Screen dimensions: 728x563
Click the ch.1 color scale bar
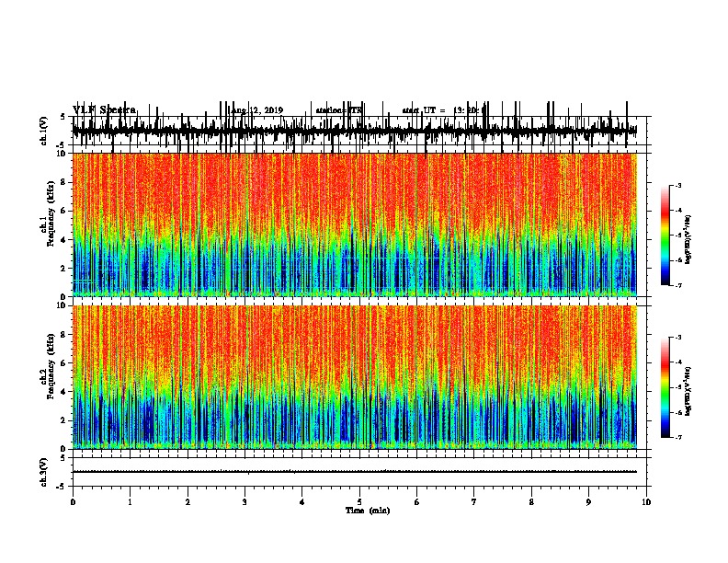(665, 236)
